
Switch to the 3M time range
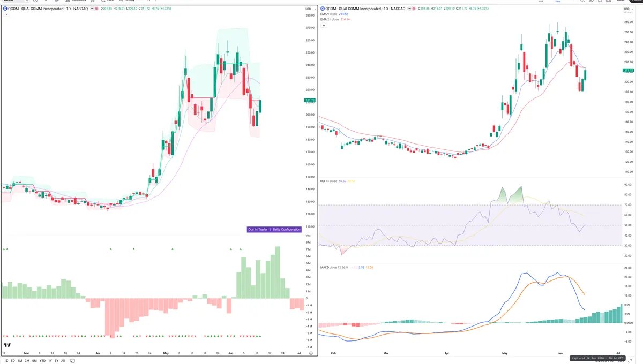tap(27, 361)
